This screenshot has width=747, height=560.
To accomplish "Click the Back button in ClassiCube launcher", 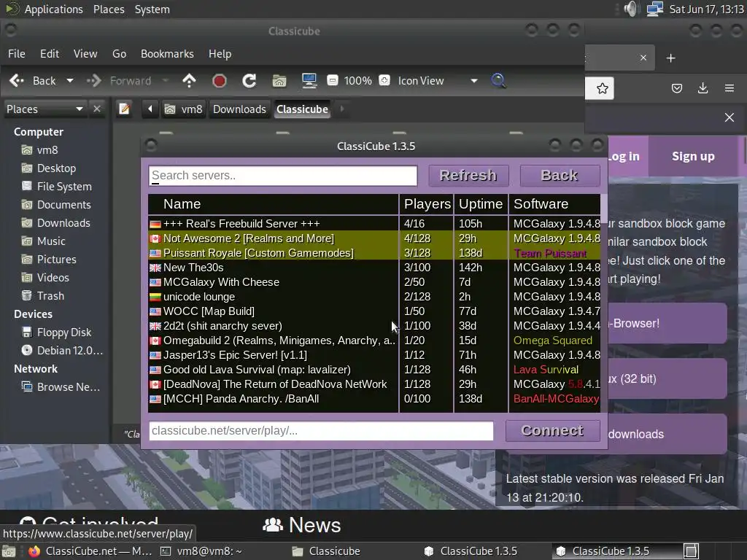I will [560, 176].
